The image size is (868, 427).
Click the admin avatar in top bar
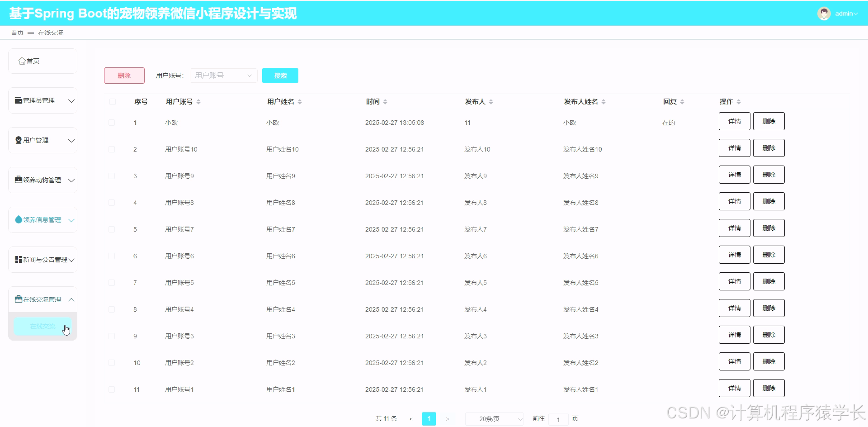pyautogui.click(x=825, y=13)
